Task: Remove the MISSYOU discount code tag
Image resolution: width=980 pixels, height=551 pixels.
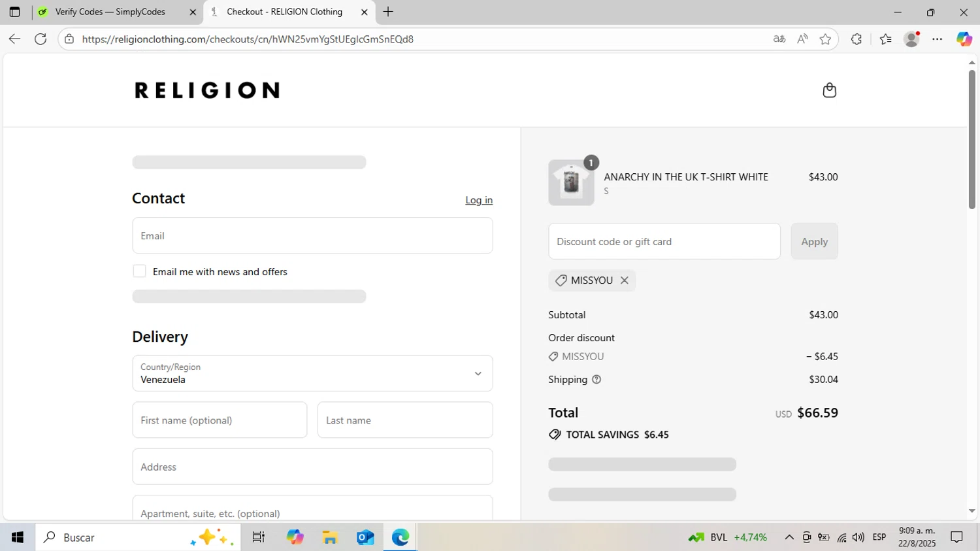Action: [625, 280]
